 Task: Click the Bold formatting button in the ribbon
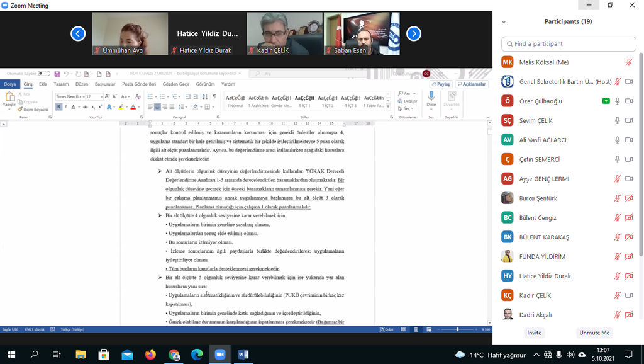click(x=58, y=107)
